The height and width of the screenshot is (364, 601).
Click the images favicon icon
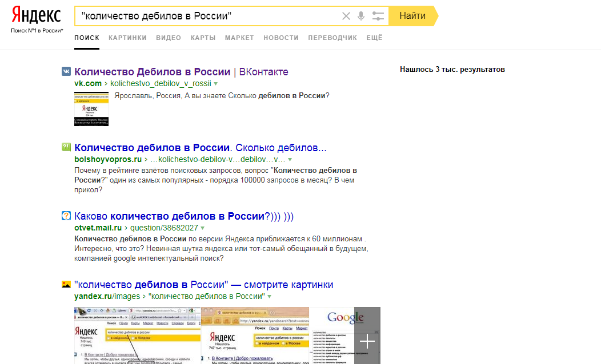tap(66, 284)
